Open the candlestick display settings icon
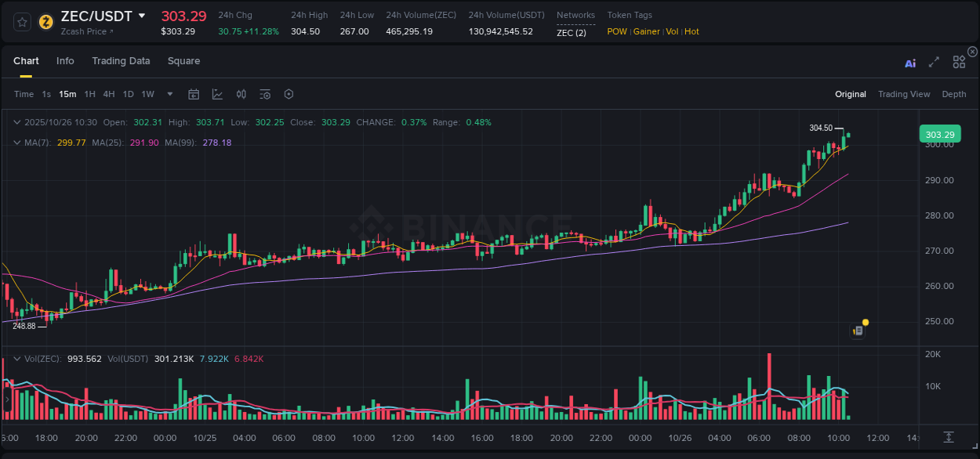Viewport: 980px width, 459px height. 241,94
